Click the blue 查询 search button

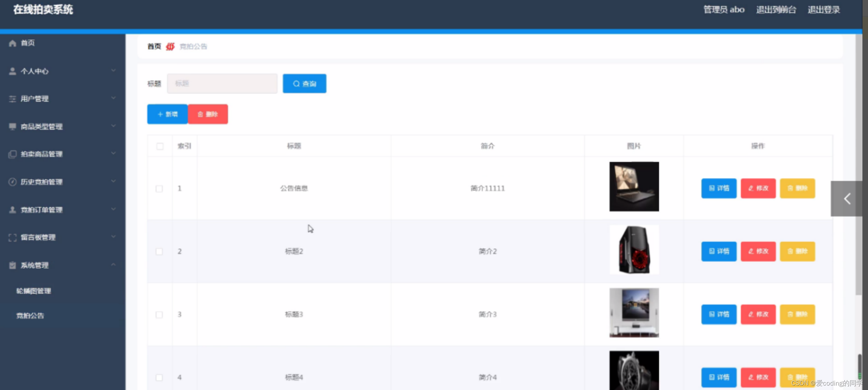click(x=304, y=84)
